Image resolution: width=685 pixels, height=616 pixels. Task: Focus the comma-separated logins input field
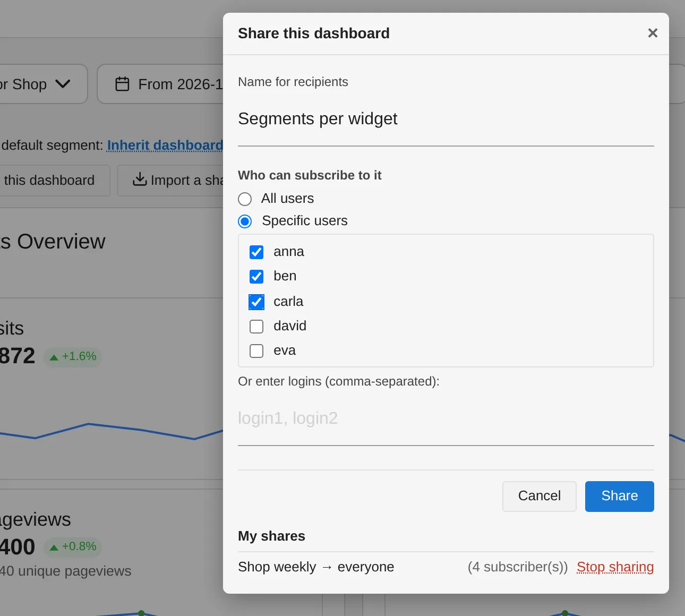446,418
